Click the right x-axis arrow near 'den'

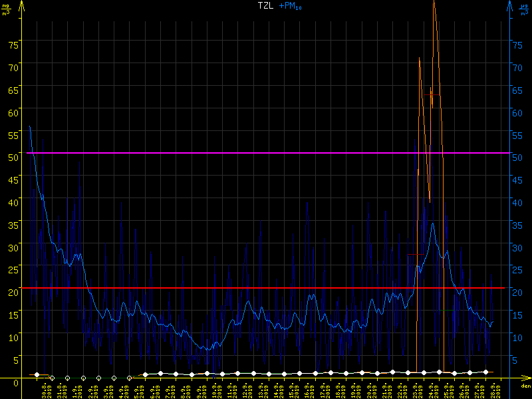(x=528, y=379)
